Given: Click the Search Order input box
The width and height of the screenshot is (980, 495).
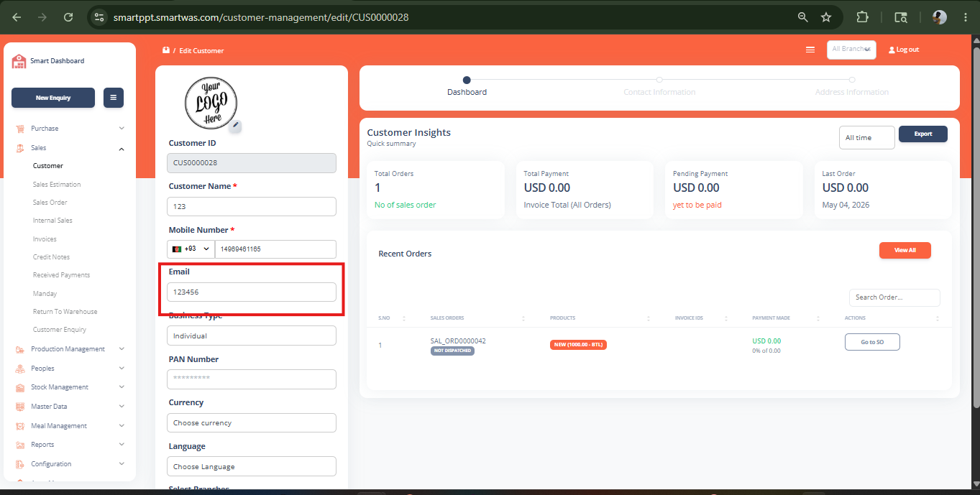Looking at the screenshot, I should 894,297.
